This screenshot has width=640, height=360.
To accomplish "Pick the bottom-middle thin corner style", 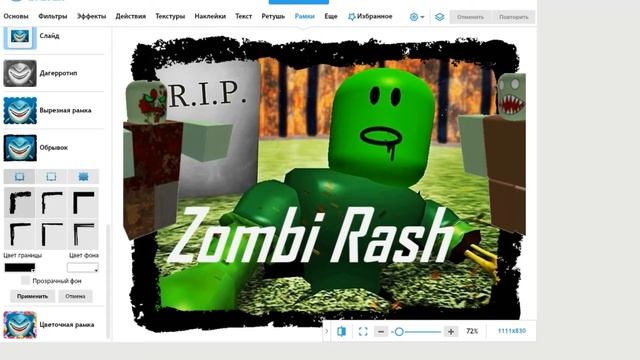I will pyautogui.click(x=51, y=234).
